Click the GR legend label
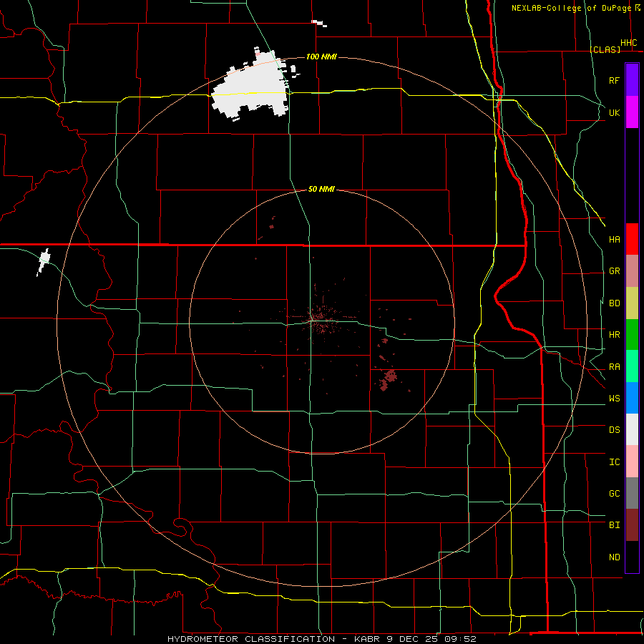The height and width of the screenshot is (644, 644). point(614,271)
